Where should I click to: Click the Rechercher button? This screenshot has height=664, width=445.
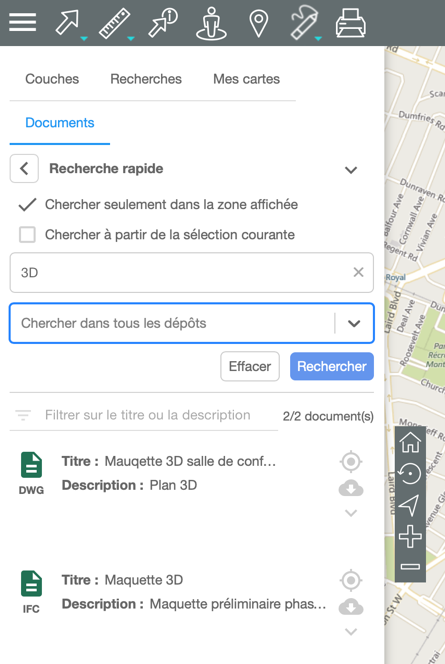332,366
